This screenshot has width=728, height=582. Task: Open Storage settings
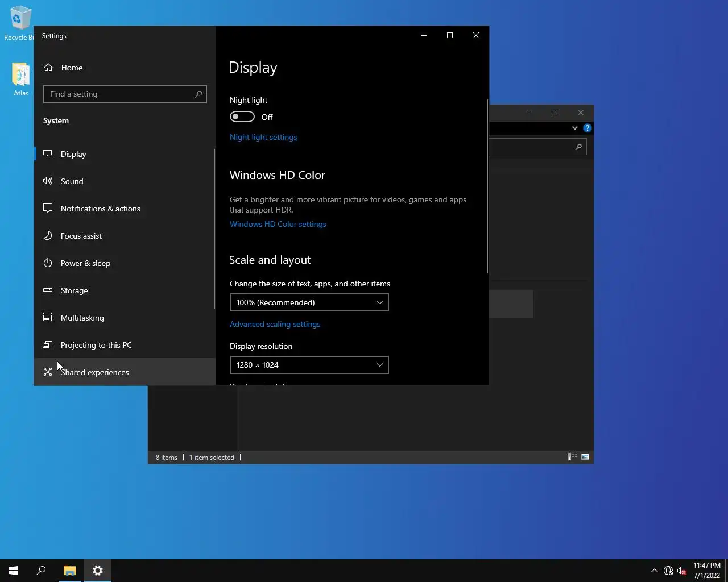pos(125,290)
